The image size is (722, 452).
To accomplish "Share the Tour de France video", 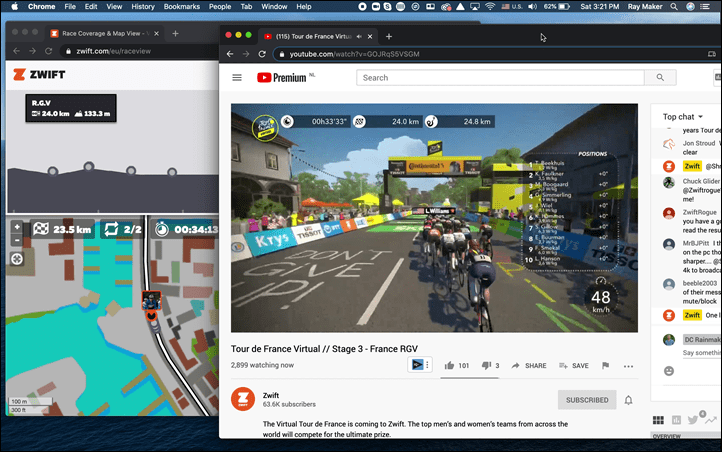I will click(x=529, y=365).
